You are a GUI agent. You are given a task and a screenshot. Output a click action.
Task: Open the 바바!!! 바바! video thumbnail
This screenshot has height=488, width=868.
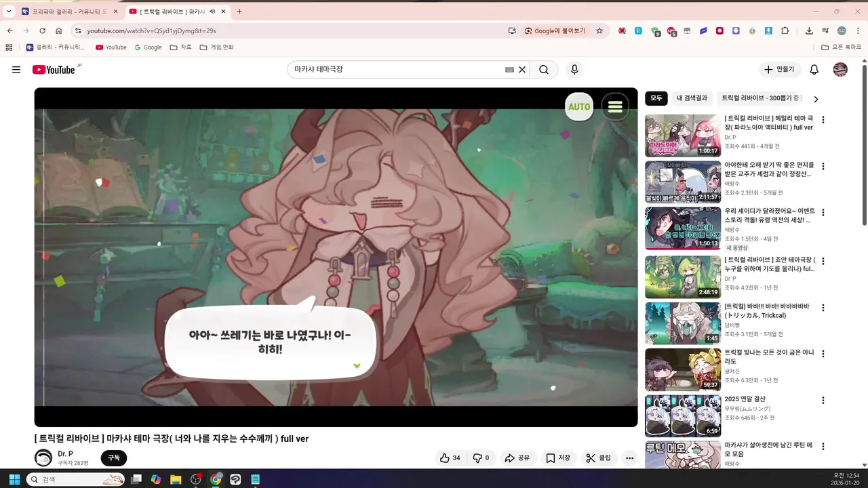coord(682,323)
